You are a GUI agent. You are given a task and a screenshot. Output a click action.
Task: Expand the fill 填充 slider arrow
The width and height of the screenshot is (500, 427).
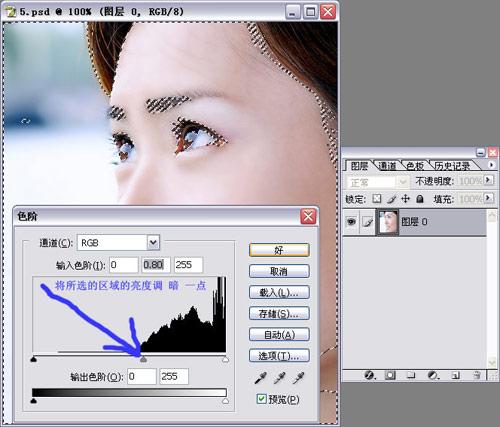coord(488,198)
